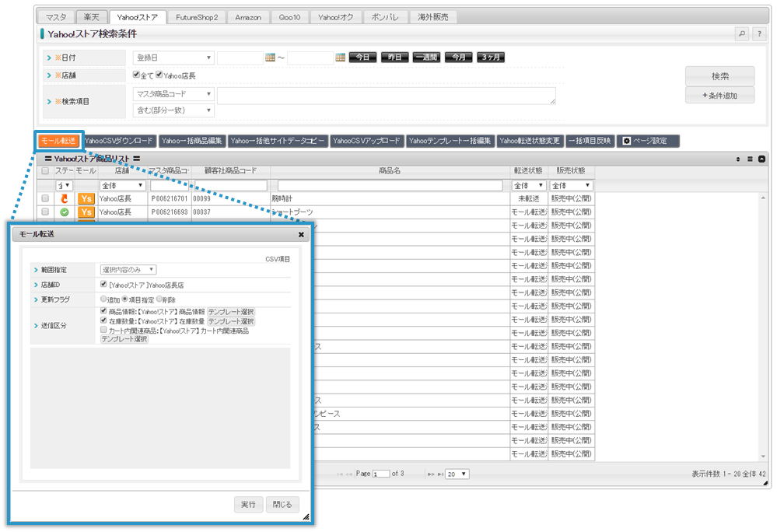This screenshot has width=777, height=532.
Task: Switch to the Yahoo!オク tab
Action: pyautogui.click(x=336, y=17)
